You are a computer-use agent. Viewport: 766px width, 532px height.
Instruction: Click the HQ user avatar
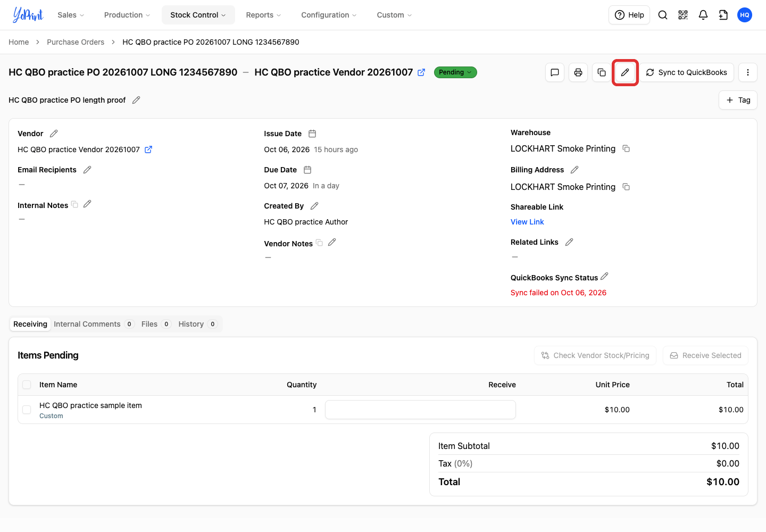coord(745,15)
